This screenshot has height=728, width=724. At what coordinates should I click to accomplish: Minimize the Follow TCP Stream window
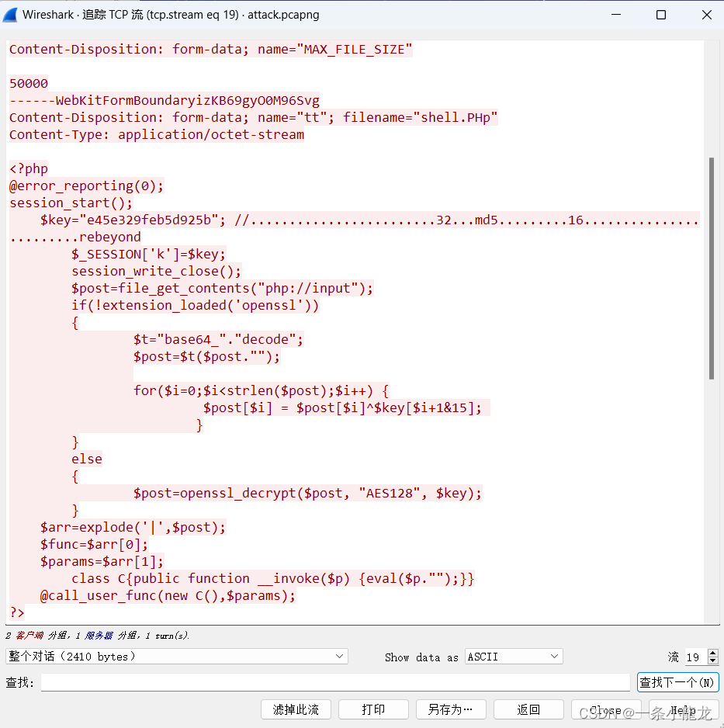point(616,15)
